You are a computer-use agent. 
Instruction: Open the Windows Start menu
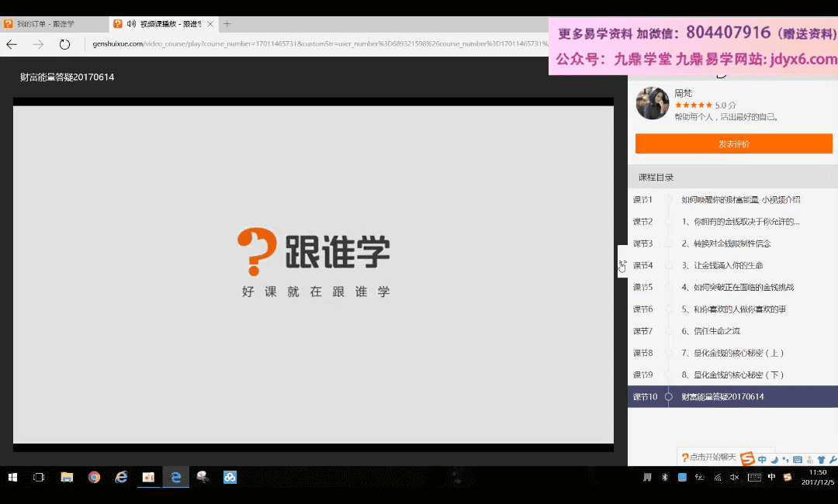click(12, 478)
